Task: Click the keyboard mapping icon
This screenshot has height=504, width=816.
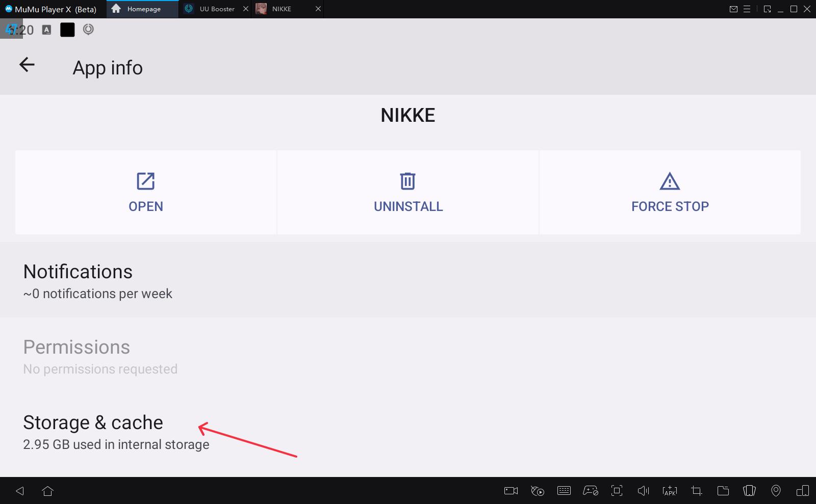Action: pyautogui.click(x=564, y=491)
